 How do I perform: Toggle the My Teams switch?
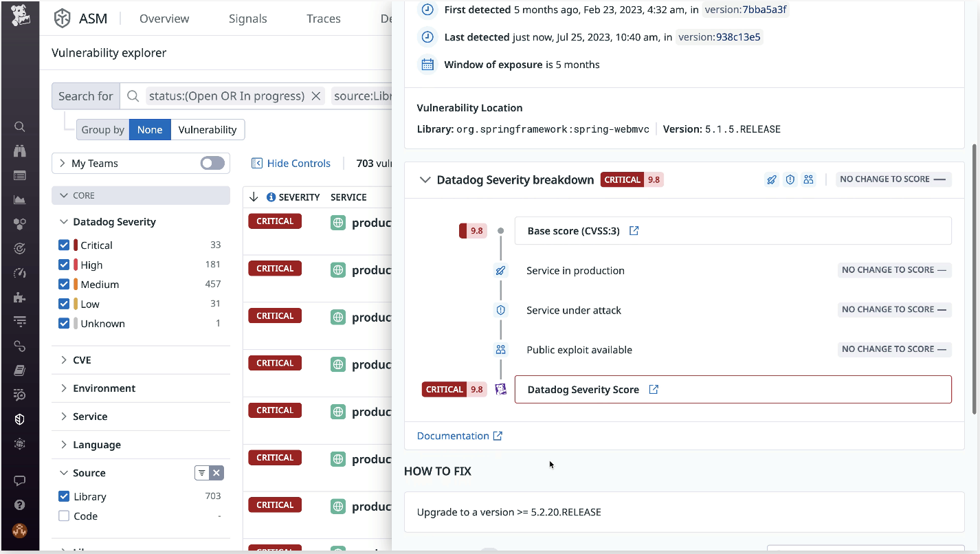click(212, 163)
